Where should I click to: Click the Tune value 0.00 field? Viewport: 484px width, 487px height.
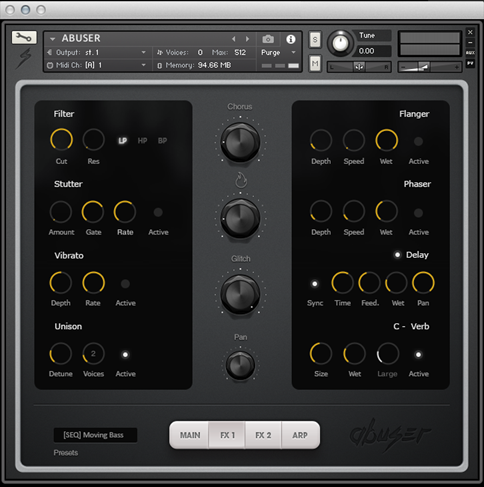[x=373, y=51]
